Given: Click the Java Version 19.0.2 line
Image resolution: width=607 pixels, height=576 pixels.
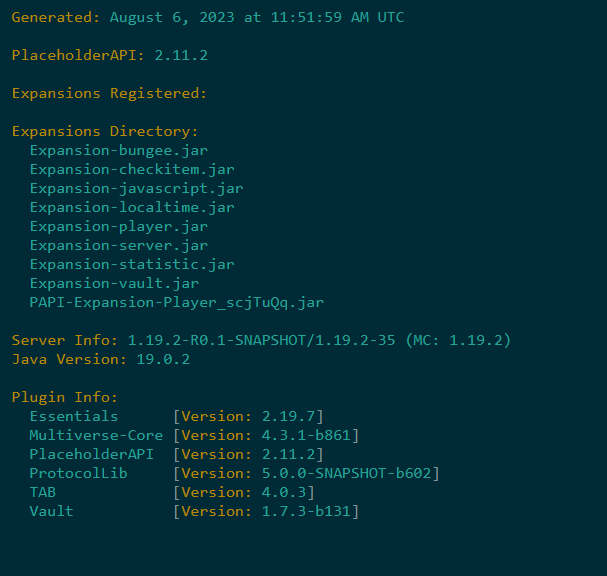Looking at the screenshot, I should tap(101, 359).
